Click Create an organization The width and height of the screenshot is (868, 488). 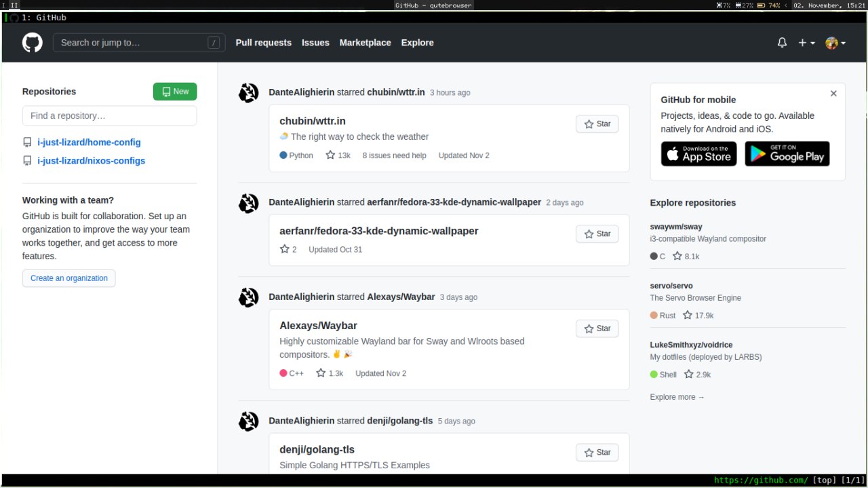(x=68, y=278)
